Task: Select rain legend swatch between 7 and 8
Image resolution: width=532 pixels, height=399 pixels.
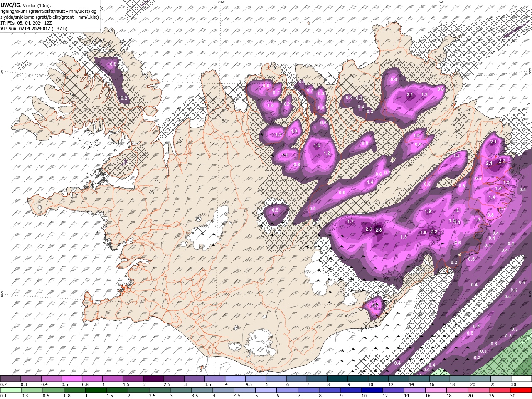Action: [308, 390]
